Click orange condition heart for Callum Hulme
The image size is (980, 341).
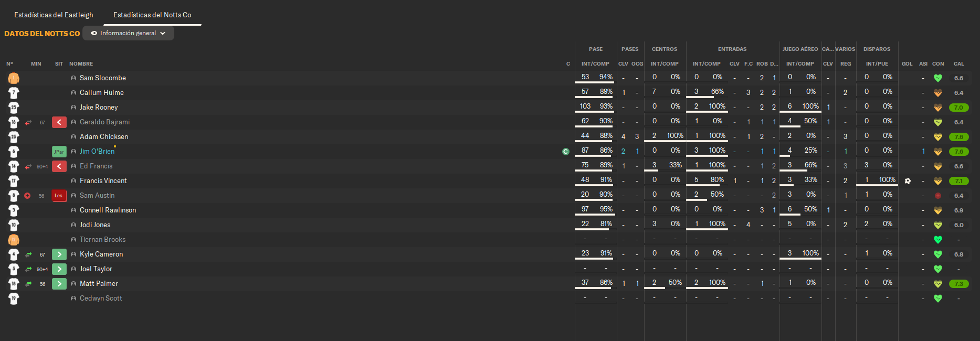point(938,93)
